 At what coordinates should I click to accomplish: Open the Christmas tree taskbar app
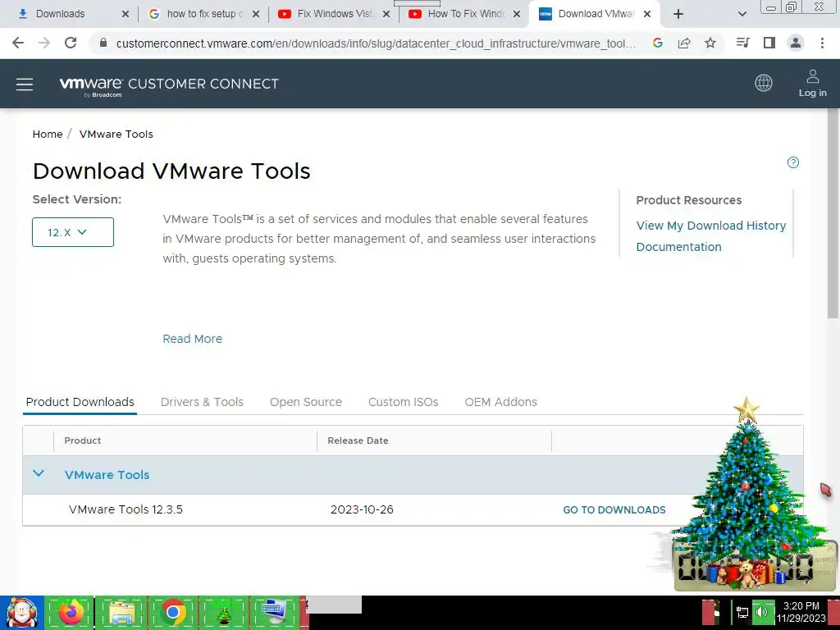(224, 613)
